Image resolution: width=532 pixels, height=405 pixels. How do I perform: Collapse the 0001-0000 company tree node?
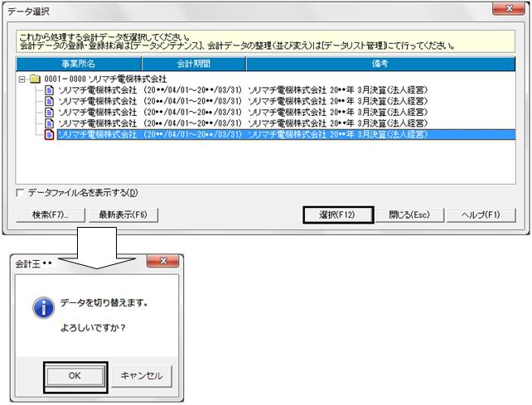point(22,80)
